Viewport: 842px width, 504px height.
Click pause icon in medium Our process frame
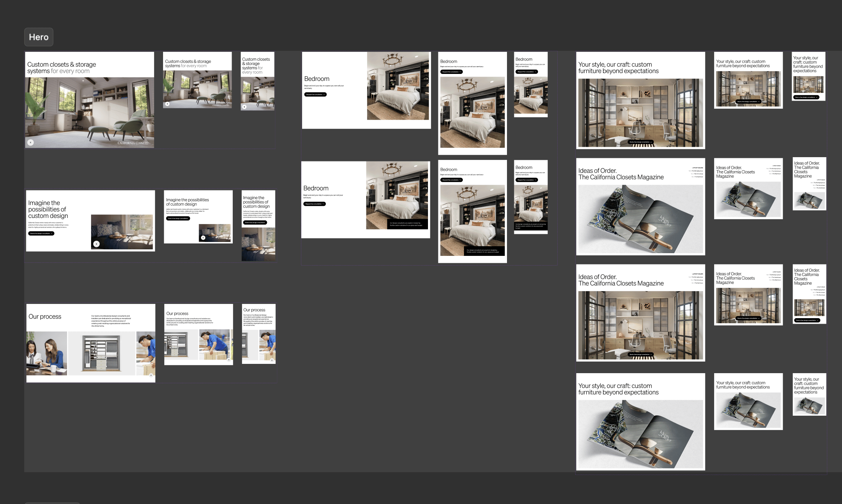point(229,360)
